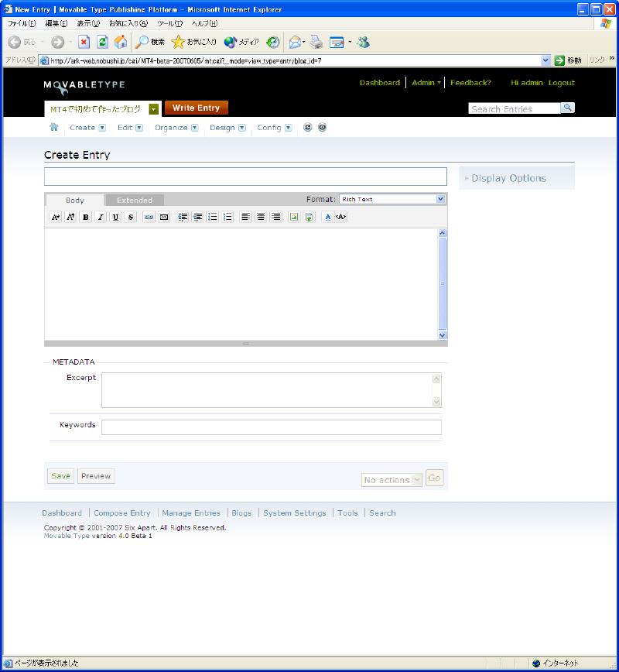The width and height of the screenshot is (619, 672).
Task: Open the Manage Entries footer link
Action: (191, 513)
